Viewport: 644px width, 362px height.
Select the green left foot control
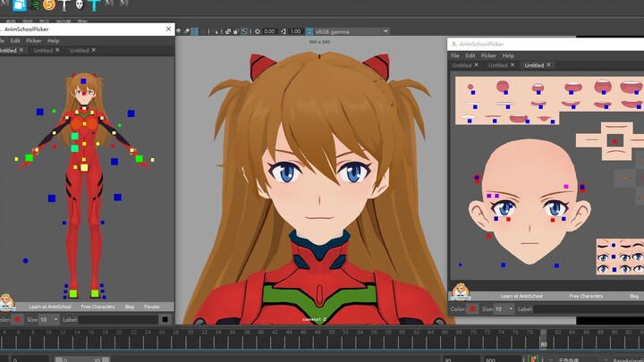[x=95, y=293]
